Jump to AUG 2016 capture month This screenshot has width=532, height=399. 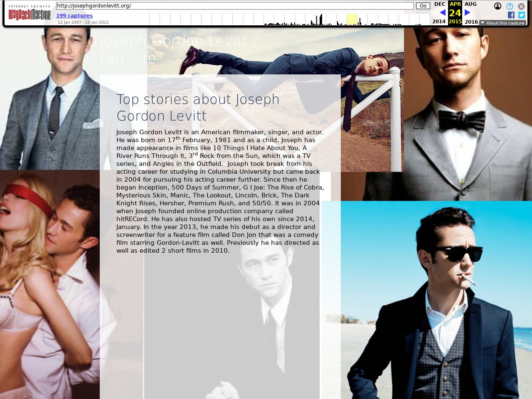coord(470,4)
